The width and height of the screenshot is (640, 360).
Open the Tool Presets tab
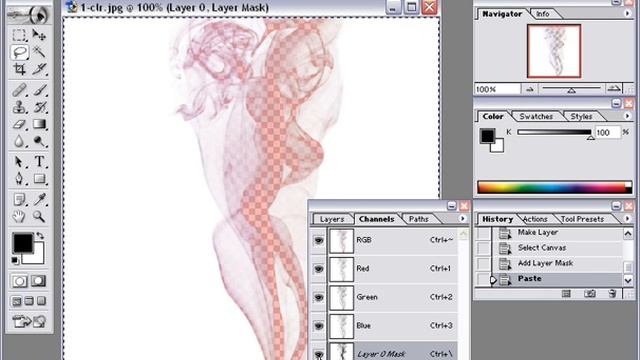[582, 219]
